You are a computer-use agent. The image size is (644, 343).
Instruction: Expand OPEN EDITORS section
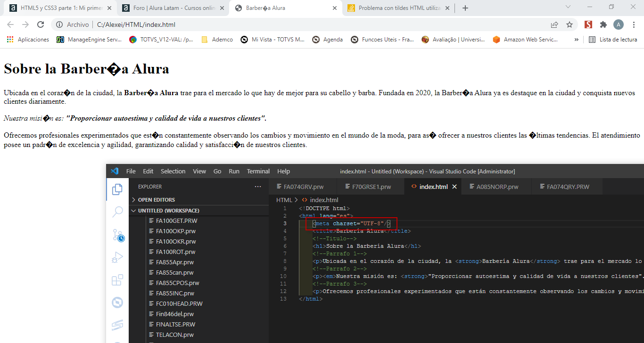pyautogui.click(x=198, y=200)
